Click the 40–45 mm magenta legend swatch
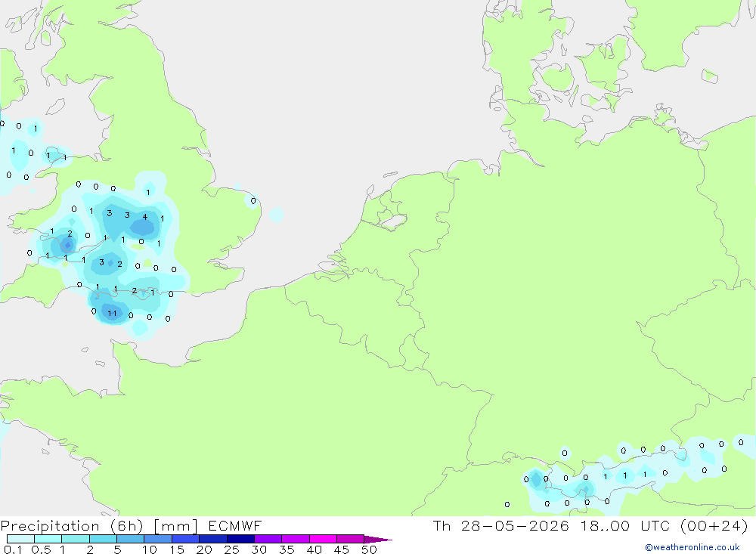The width and height of the screenshot is (756, 554). [x=323, y=539]
